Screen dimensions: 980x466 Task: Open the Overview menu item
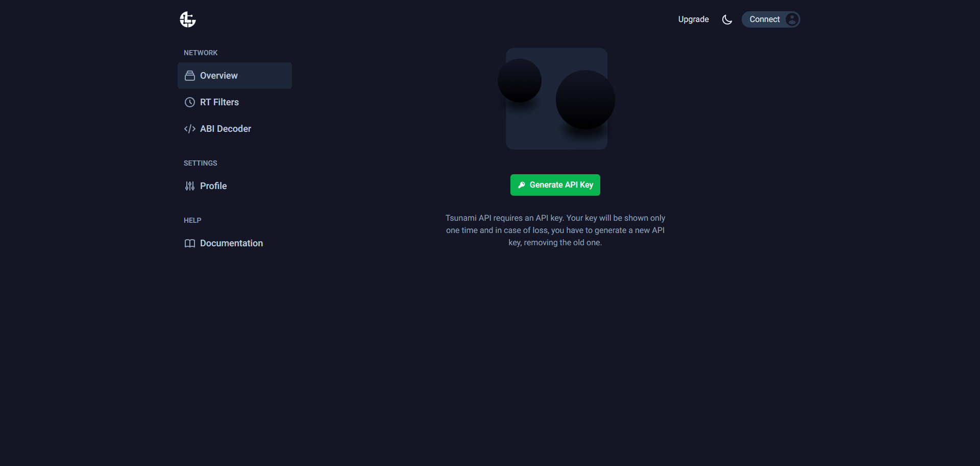(x=235, y=76)
